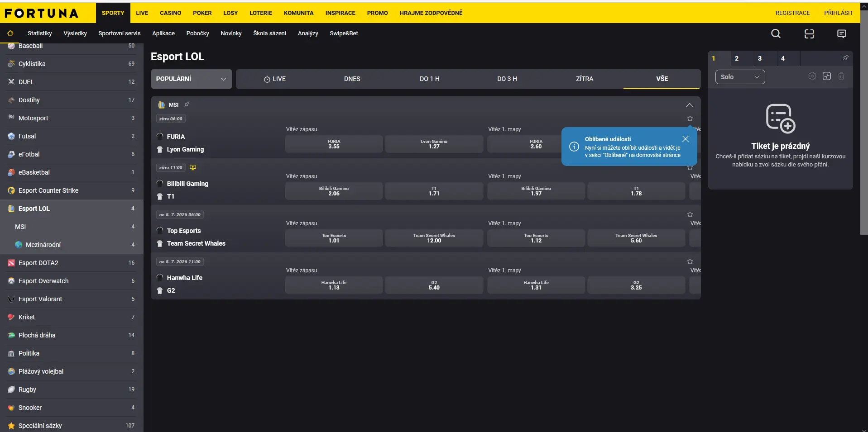Click the Cyklistika sport icon
868x432 pixels.
tap(11, 64)
